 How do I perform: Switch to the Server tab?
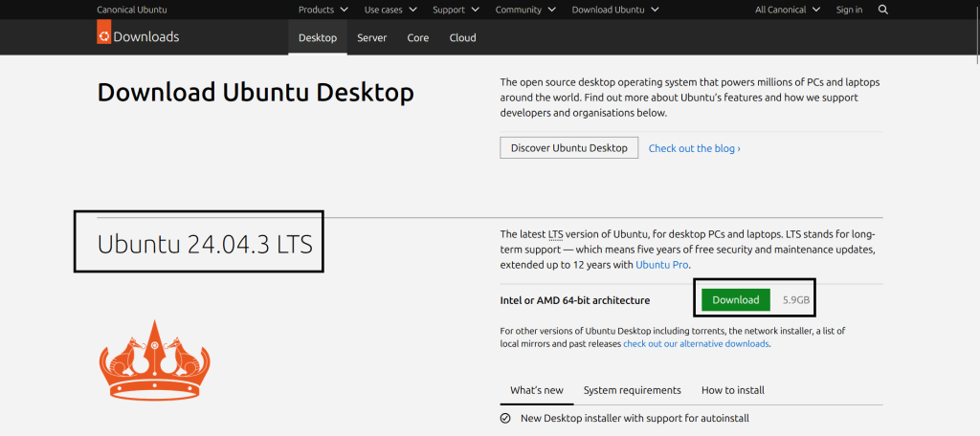[x=372, y=37]
